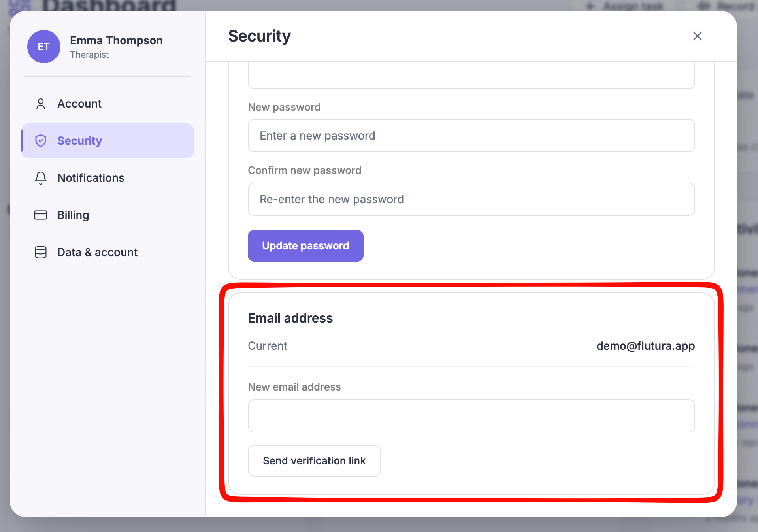Viewport: 758px width, 532px height.
Task: Click the partially visible current password field
Action: point(471,76)
